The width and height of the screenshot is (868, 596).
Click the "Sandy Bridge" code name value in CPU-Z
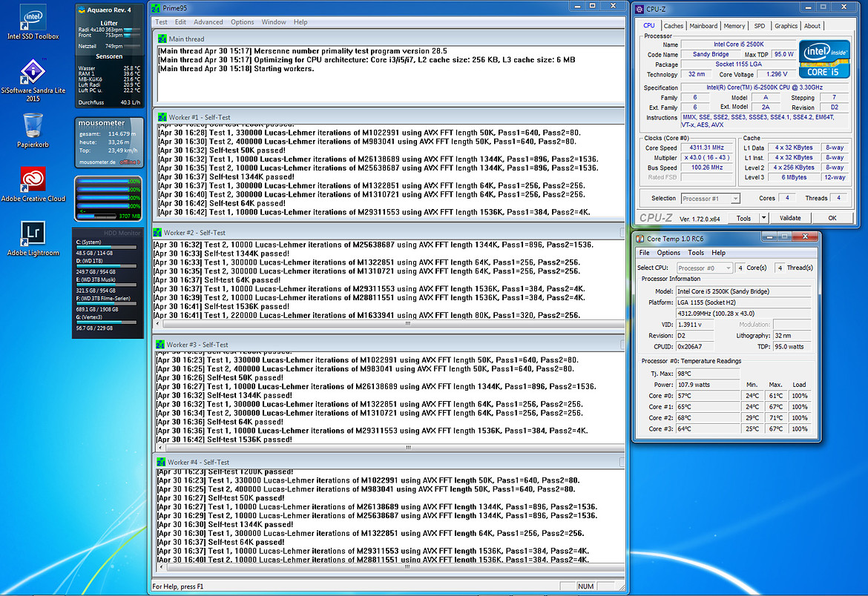pos(710,54)
